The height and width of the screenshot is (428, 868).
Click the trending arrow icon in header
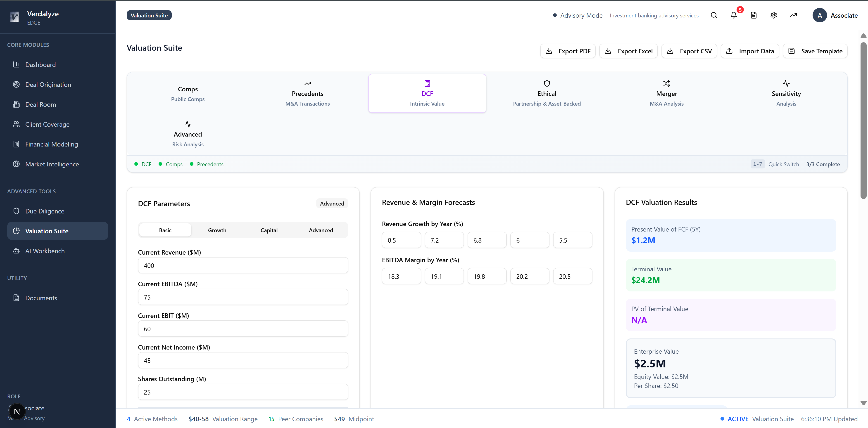coord(793,15)
